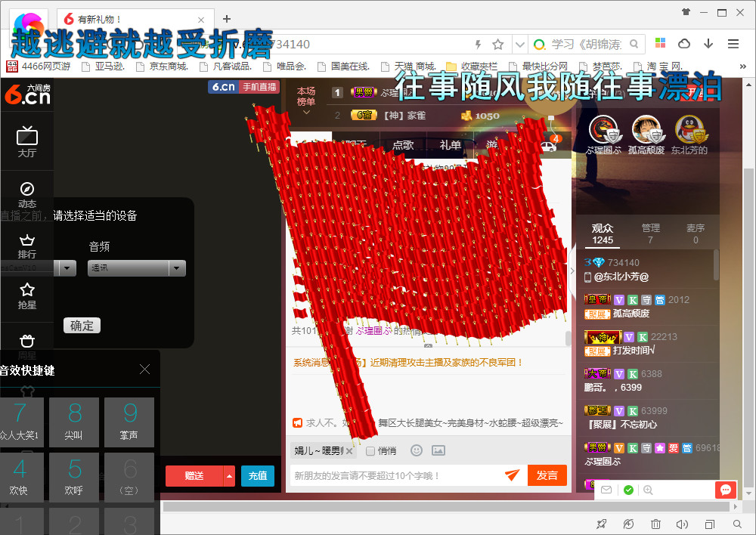Collapse the chat area divider arrow

click(x=428, y=346)
